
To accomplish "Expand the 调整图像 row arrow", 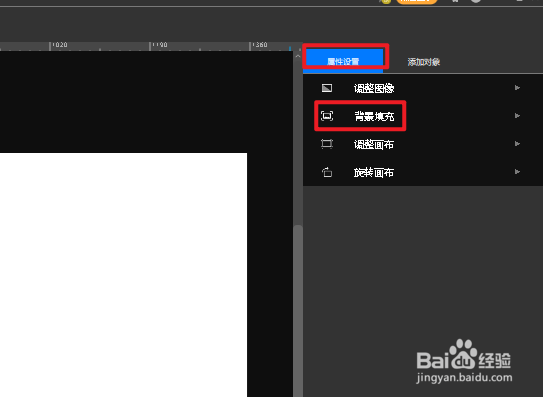I will (x=517, y=88).
